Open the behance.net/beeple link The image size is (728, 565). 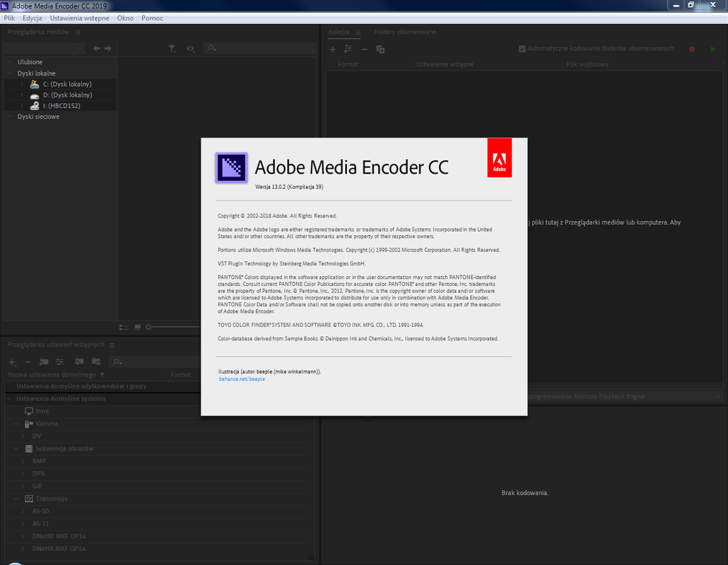click(x=242, y=379)
